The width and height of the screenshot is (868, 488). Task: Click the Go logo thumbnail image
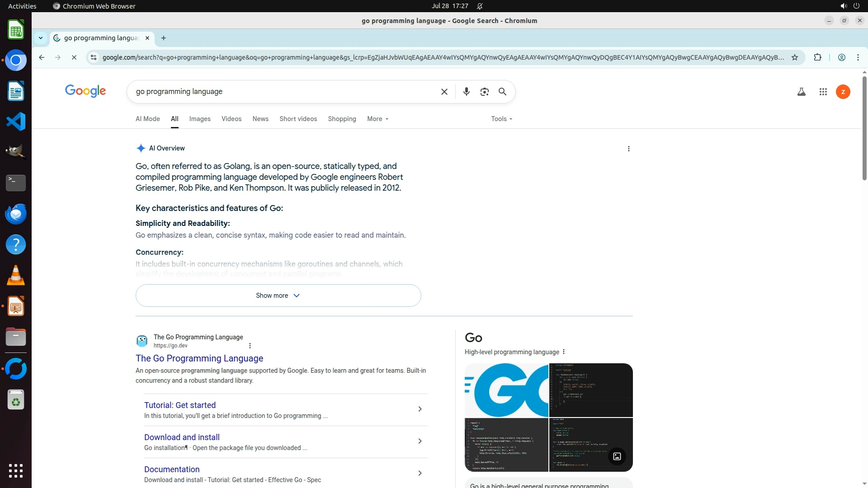506,390
